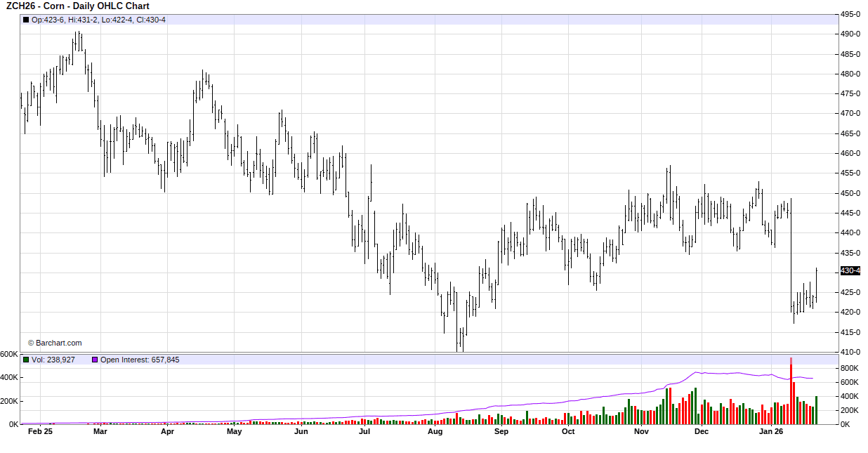
Task: Click the February peak price bar near 490
Action: point(77,42)
